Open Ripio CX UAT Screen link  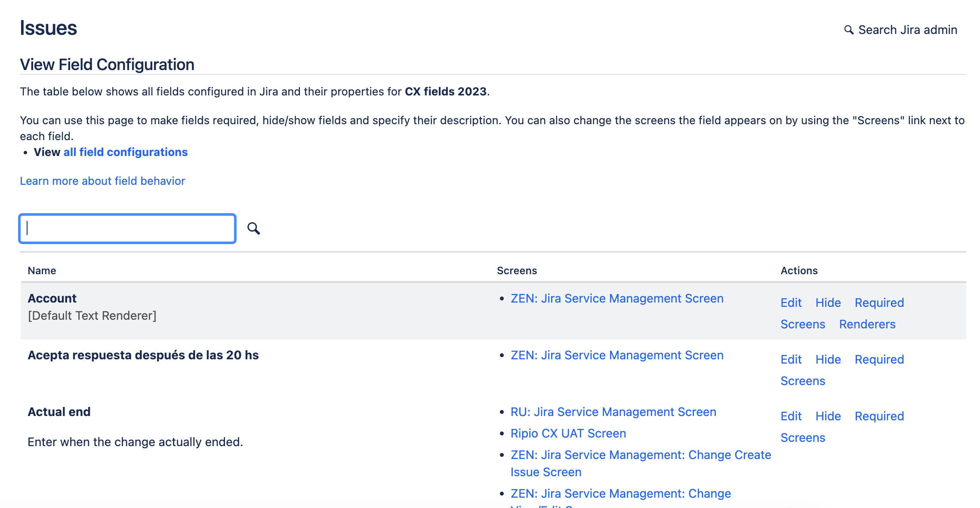(x=568, y=433)
